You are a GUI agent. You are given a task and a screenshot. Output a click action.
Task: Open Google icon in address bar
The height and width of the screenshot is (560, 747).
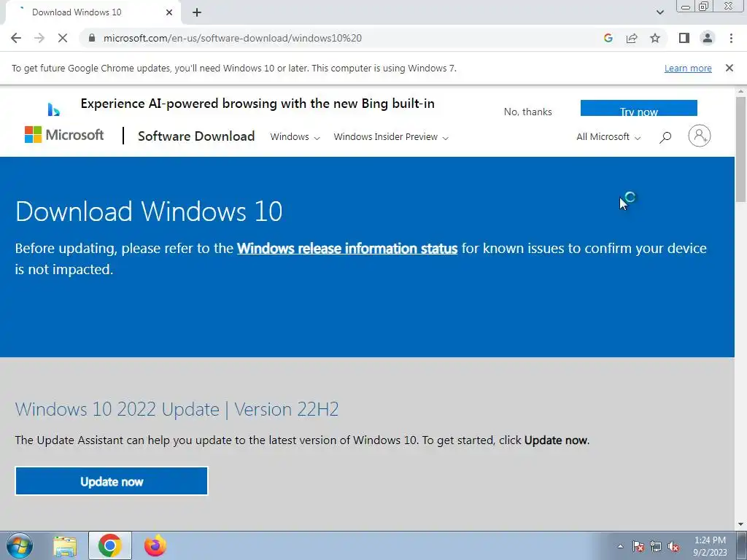pos(608,38)
